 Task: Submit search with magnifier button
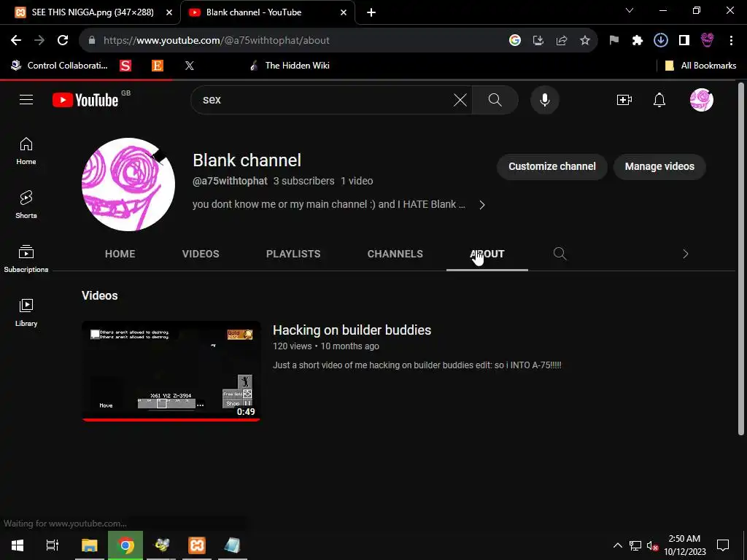pyautogui.click(x=495, y=100)
